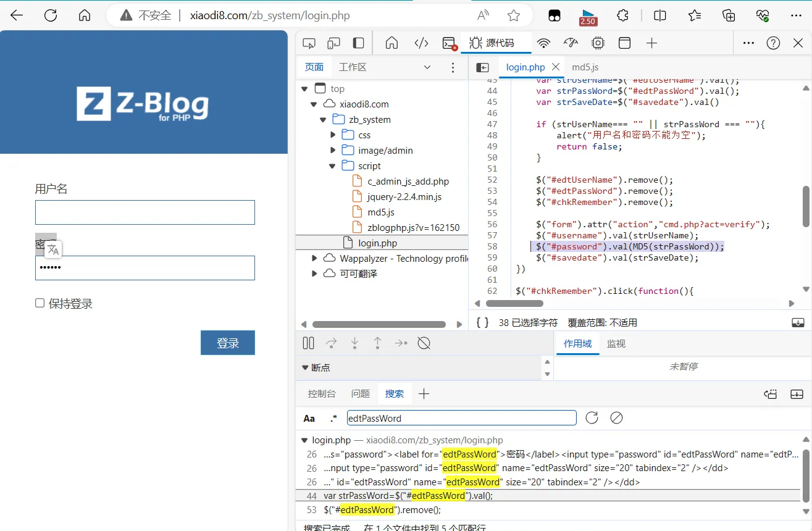812x531 pixels.
Task: Open jquery-2.2.4.min.js in file tree
Action: click(404, 197)
